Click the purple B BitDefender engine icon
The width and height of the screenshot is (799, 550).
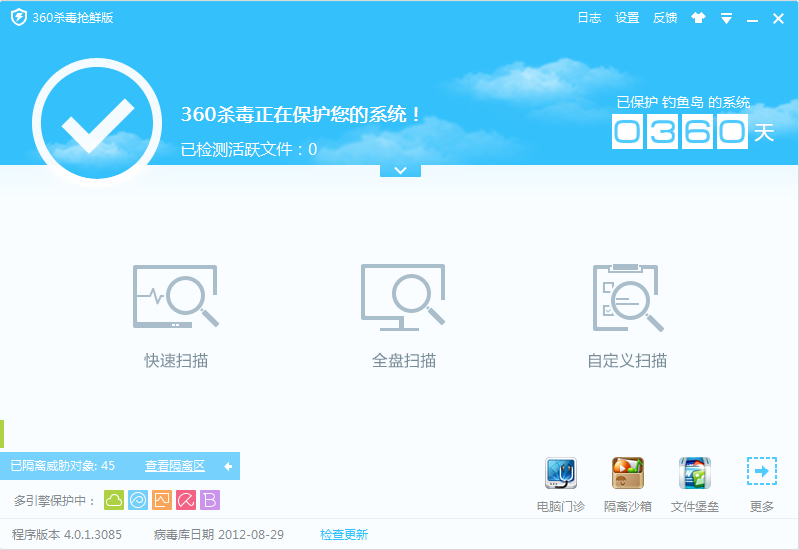(210, 500)
